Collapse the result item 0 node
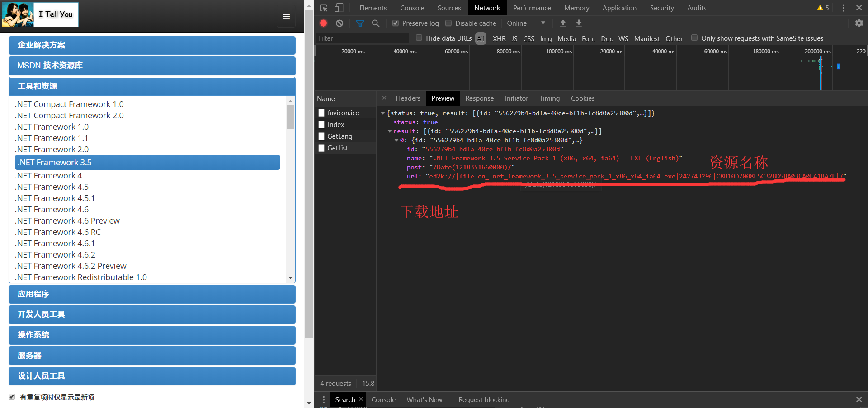 [x=396, y=140]
